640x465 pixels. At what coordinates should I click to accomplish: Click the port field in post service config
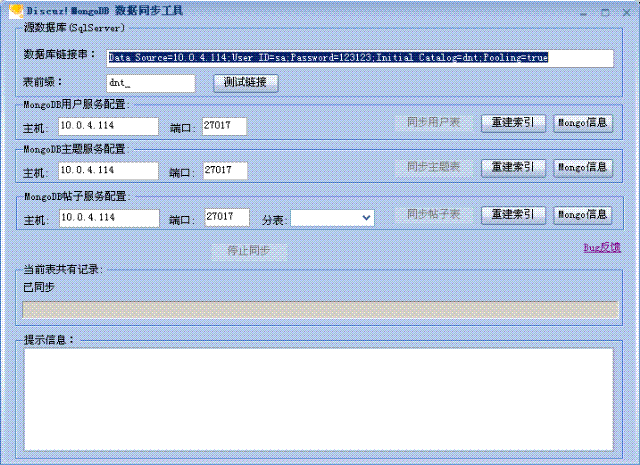tap(227, 217)
